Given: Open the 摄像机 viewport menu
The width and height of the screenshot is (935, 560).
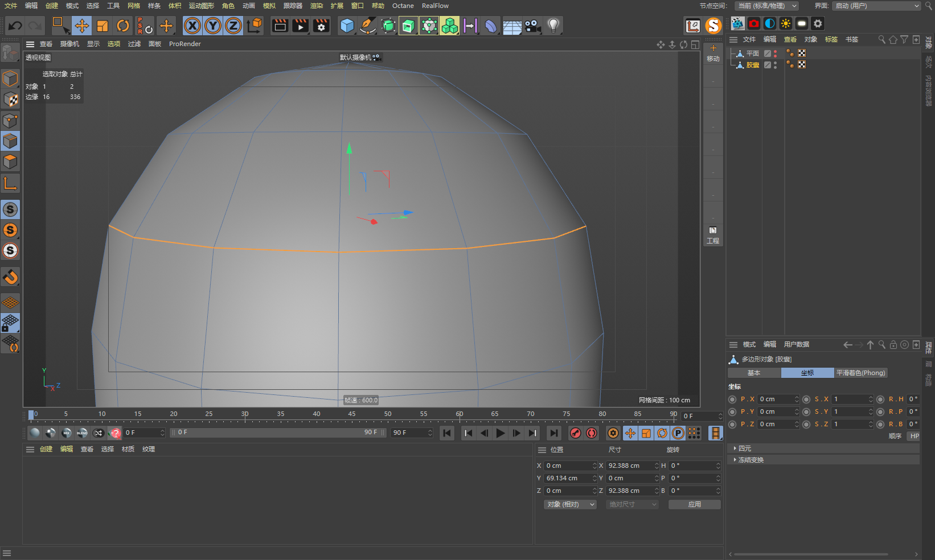Looking at the screenshot, I should pyautogui.click(x=69, y=44).
